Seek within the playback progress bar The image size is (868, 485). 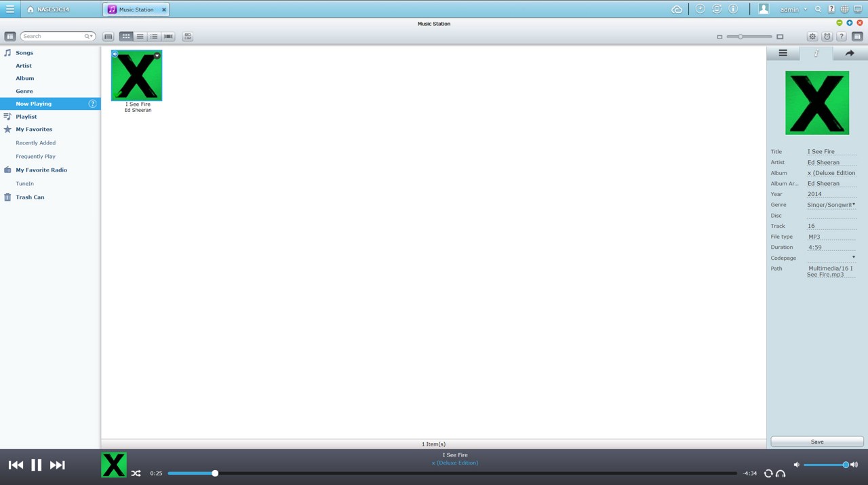(x=452, y=473)
